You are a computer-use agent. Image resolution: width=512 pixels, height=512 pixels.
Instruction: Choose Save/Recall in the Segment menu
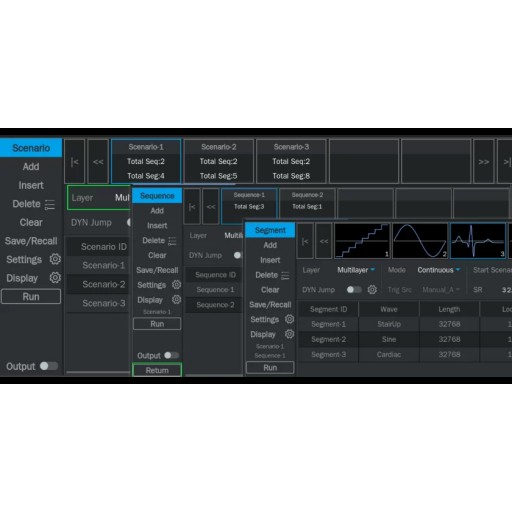[x=270, y=305]
